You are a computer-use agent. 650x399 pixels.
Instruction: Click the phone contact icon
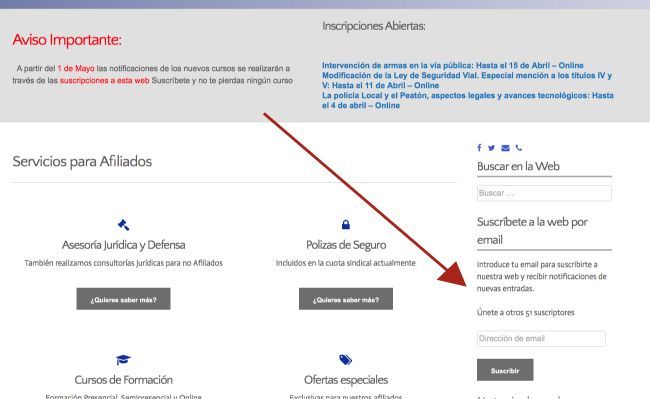point(519,148)
